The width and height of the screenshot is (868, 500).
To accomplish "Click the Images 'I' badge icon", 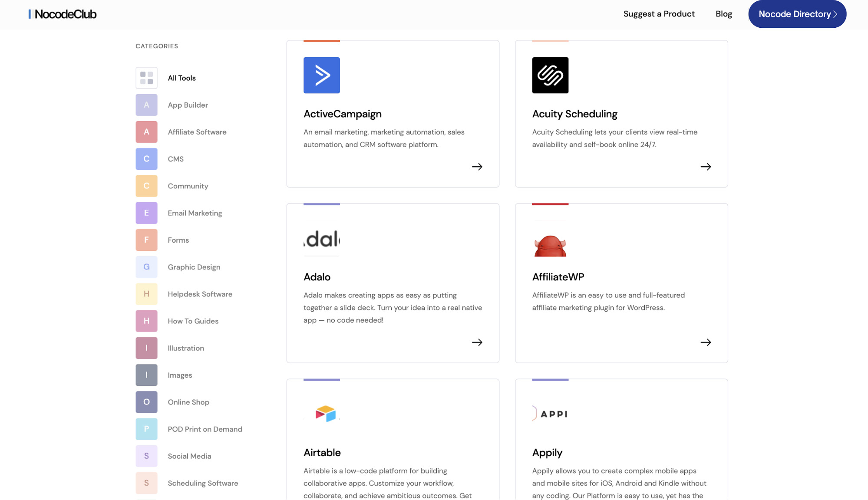I will coord(146,375).
